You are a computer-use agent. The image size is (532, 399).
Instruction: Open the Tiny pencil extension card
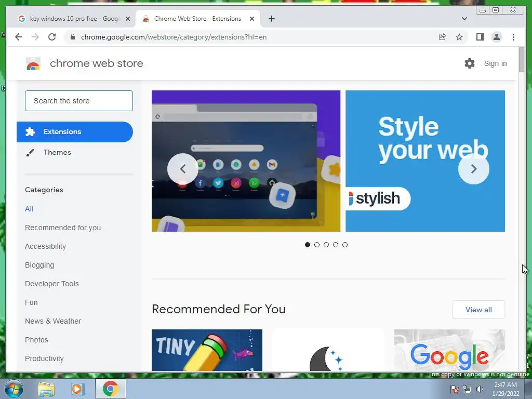click(207, 350)
